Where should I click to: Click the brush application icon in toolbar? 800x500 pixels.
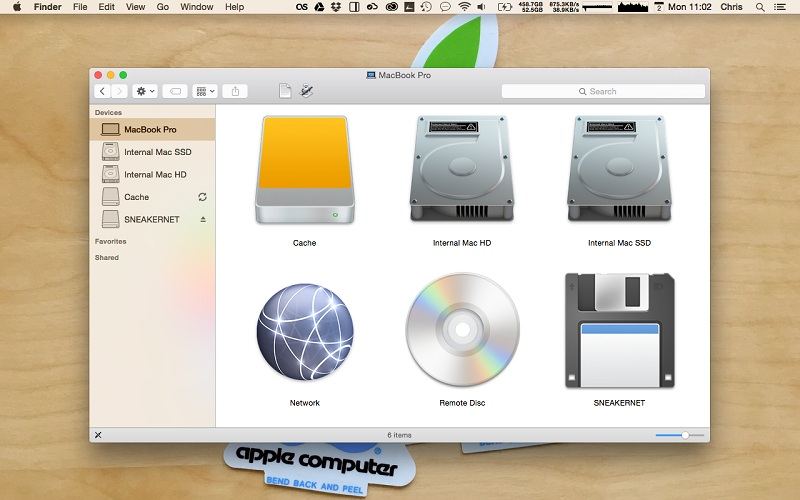click(306, 91)
